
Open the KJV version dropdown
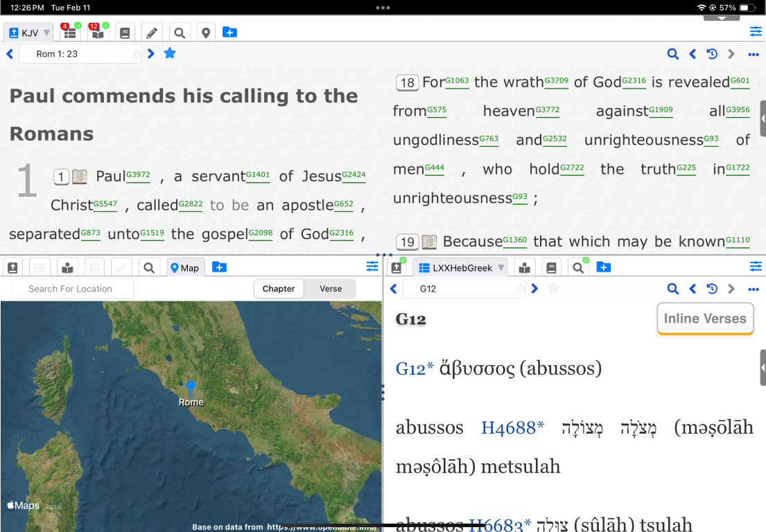28,33
